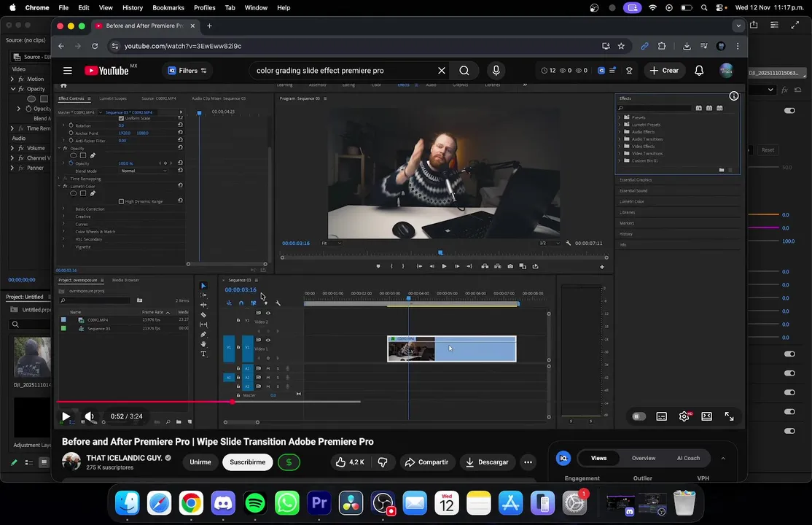Click the Chrome address bar URL
The width and height of the screenshot is (812, 525).
(x=183, y=46)
